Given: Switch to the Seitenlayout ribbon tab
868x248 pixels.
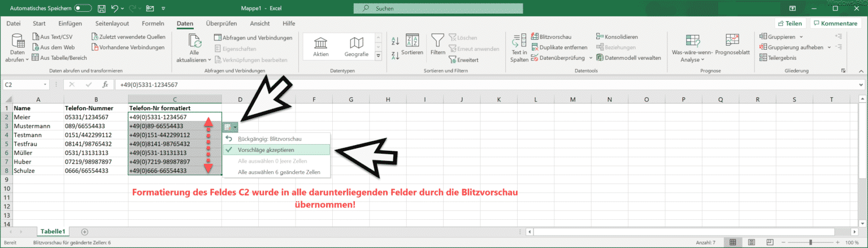Looking at the screenshot, I should coord(112,23).
